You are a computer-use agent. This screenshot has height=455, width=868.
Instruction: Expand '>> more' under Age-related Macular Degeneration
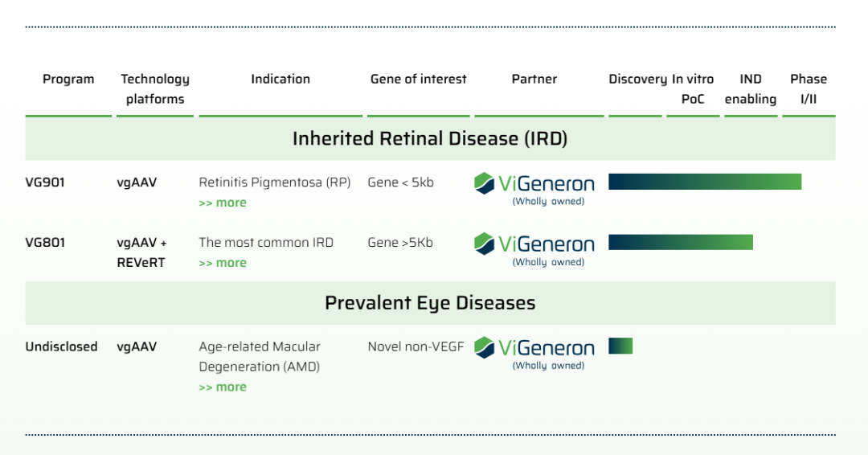[223, 387]
